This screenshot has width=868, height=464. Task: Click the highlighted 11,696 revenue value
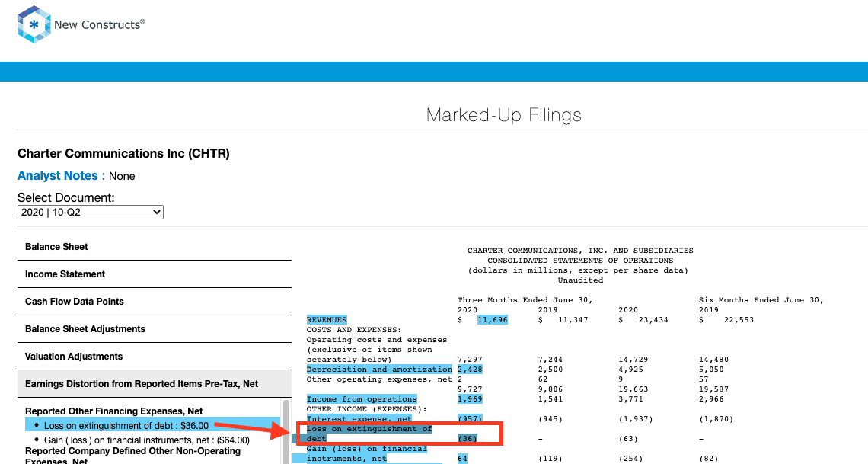tap(492, 319)
